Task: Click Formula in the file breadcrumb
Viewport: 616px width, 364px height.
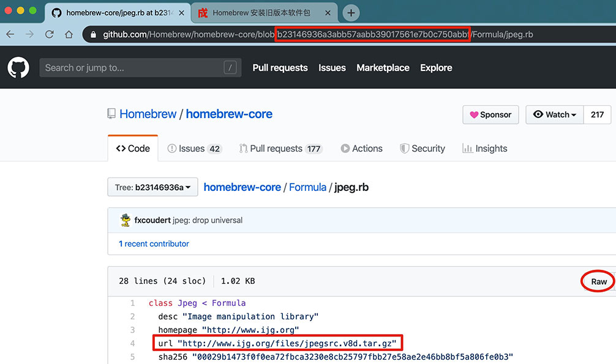Action: tap(307, 187)
